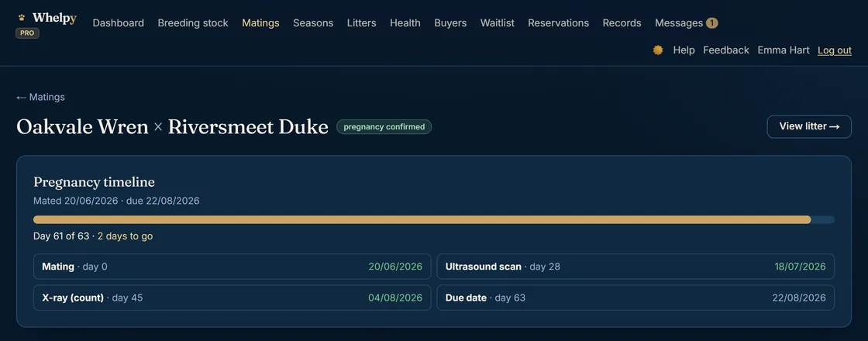Click the pregnancy progress bar
The width and height of the screenshot is (868, 341).
434,220
